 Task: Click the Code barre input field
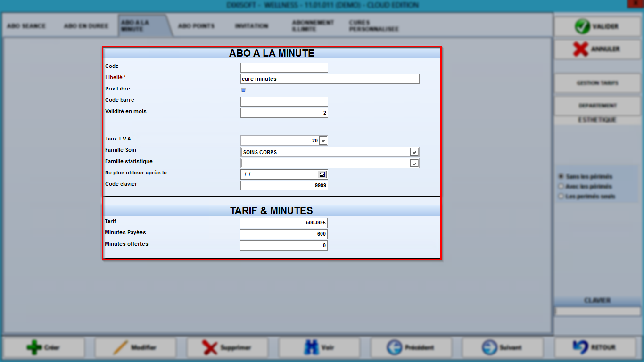284,101
